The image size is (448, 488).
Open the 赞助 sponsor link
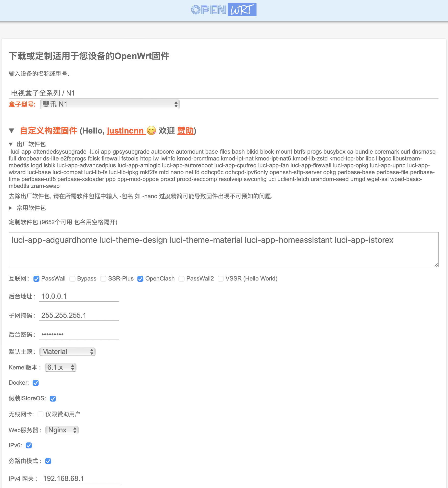click(186, 131)
